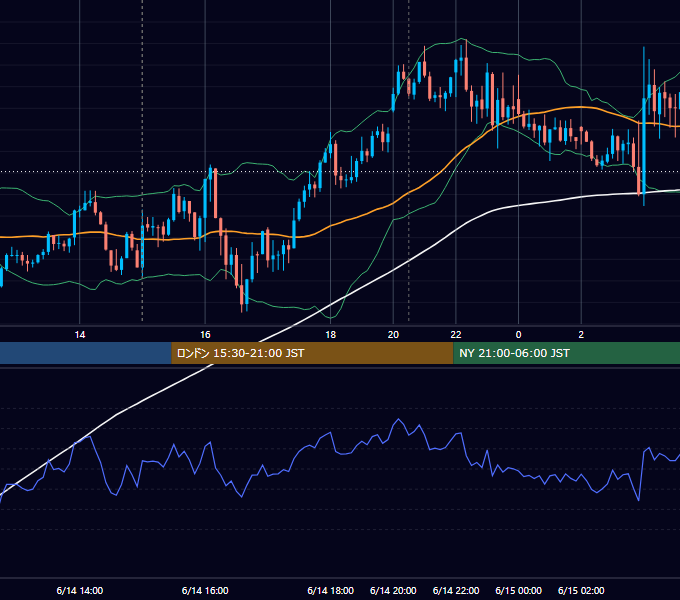Viewport: 680px width, 600px height.
Task: Click the 6/14 14:00 date label
Action: (x=80, y=590)
